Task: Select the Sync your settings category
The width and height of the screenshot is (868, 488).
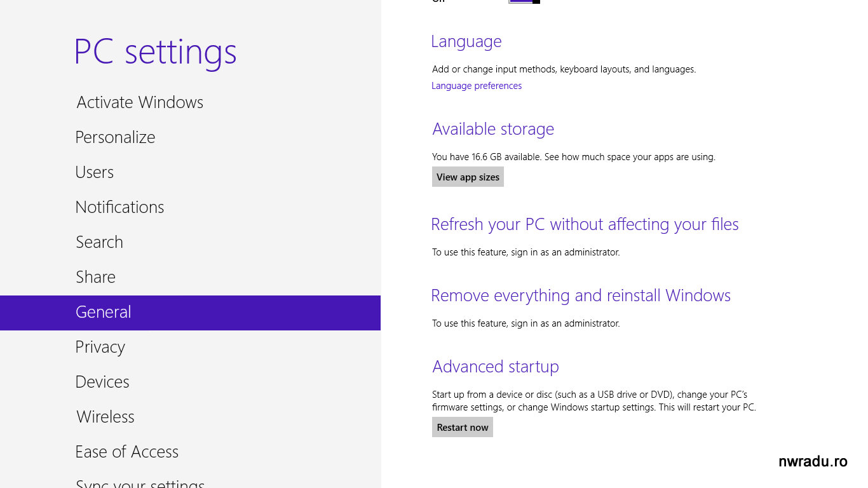Action: click(x=140, y=483)
